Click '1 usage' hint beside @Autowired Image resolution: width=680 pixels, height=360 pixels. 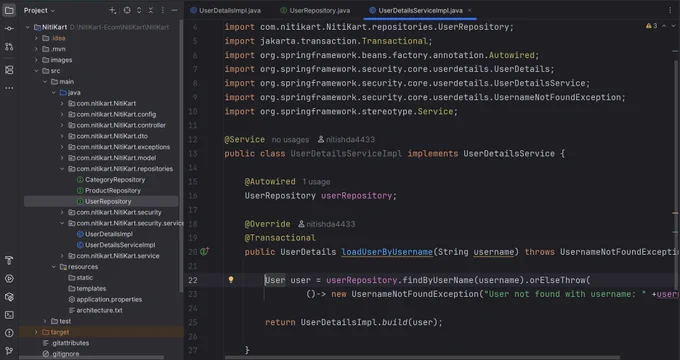(x=316, y=182)
